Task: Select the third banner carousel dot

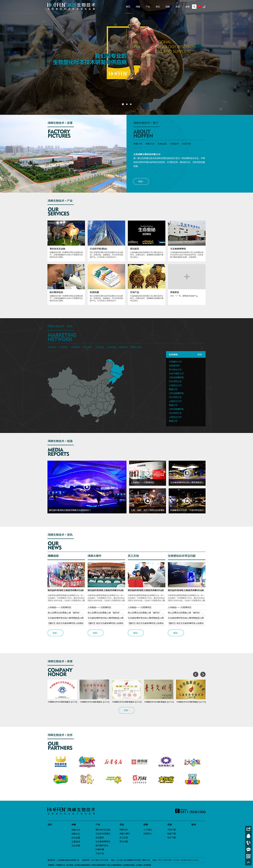Action: pos(131,104)
